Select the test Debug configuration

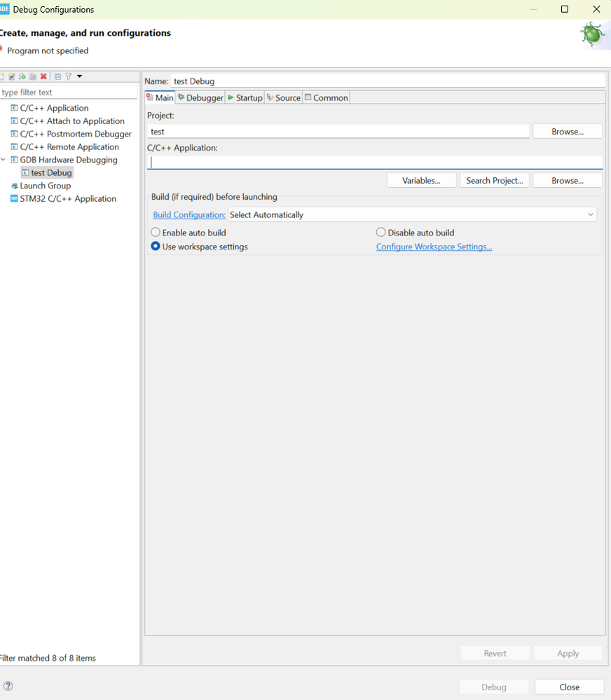tap(51, 173)
